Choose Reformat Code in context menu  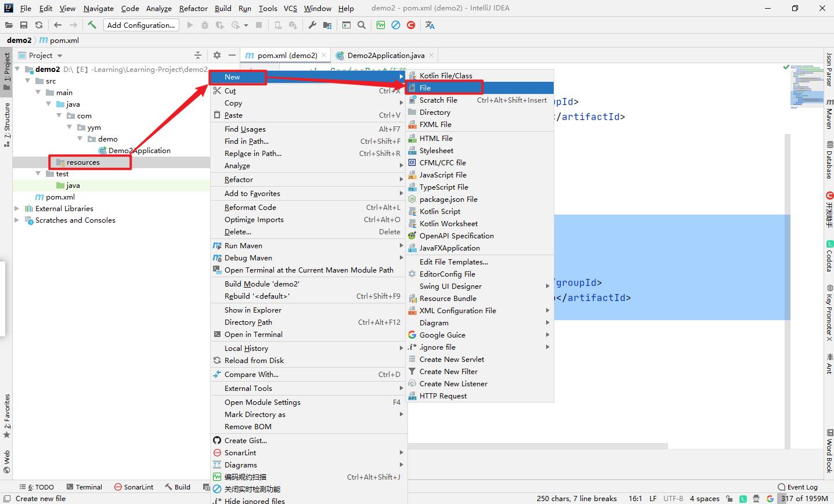pos(308,207)
